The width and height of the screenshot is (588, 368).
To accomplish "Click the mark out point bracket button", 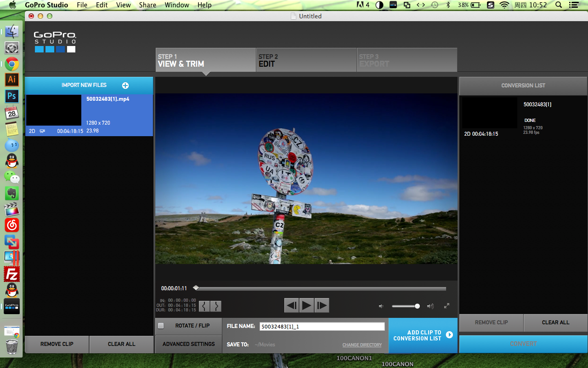I will click(x=216, y=306).
